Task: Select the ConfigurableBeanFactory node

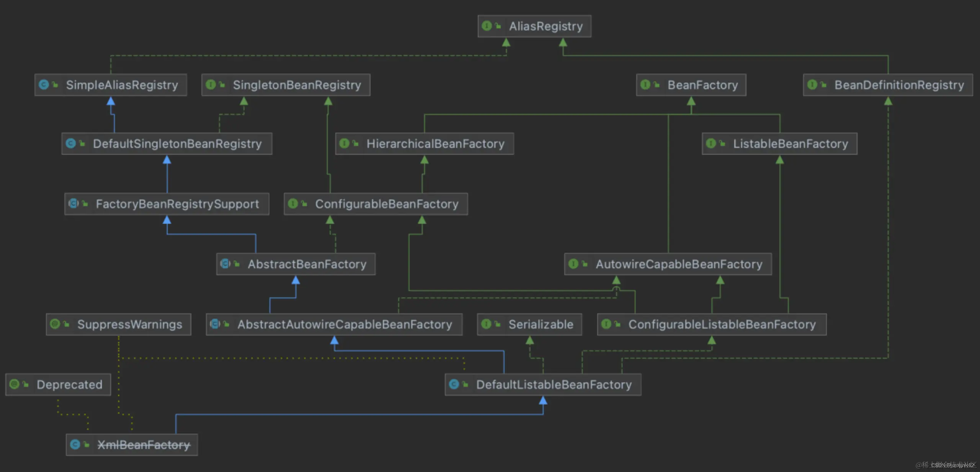Action: [x=386, y=204]
